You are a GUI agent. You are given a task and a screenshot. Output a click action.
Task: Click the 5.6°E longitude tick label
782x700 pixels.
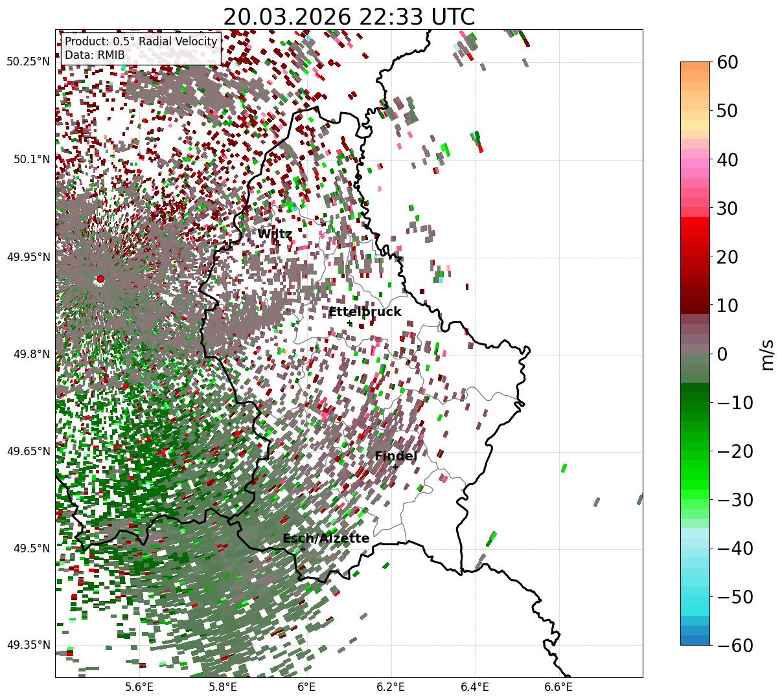(x=140, y=686)
